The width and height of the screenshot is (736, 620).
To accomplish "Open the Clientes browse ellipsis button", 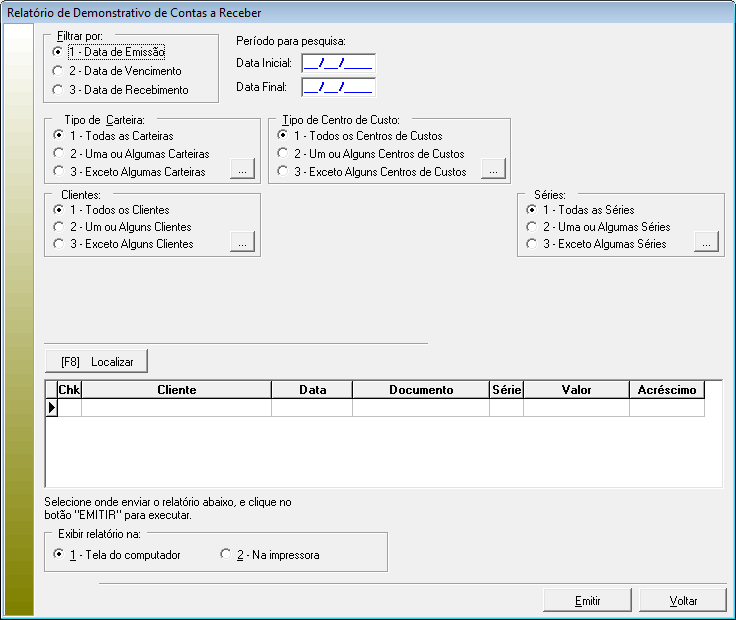I will tap(242, 242).
